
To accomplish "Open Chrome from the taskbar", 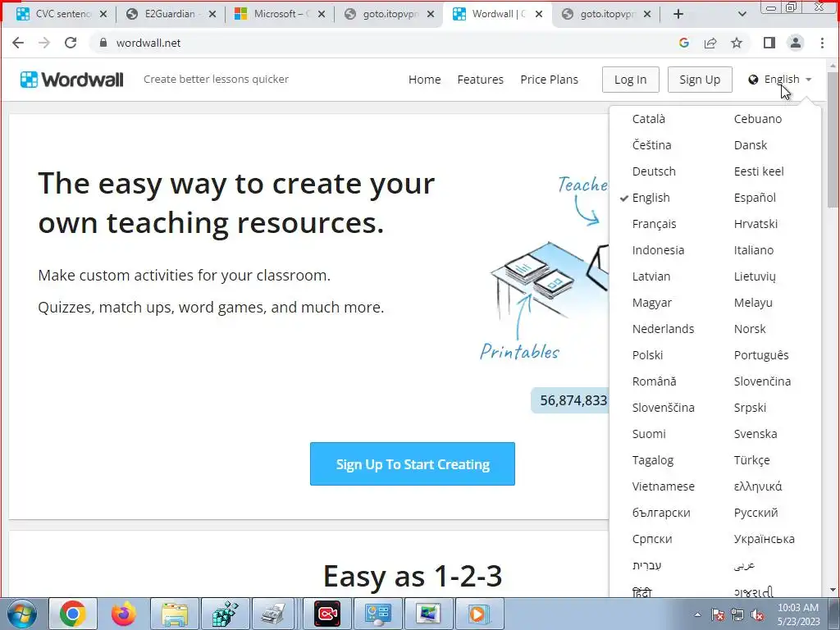I will [73, 614].
